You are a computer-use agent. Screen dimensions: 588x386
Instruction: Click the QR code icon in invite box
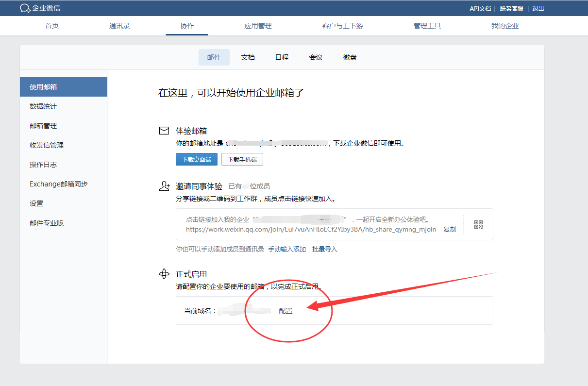478,224
